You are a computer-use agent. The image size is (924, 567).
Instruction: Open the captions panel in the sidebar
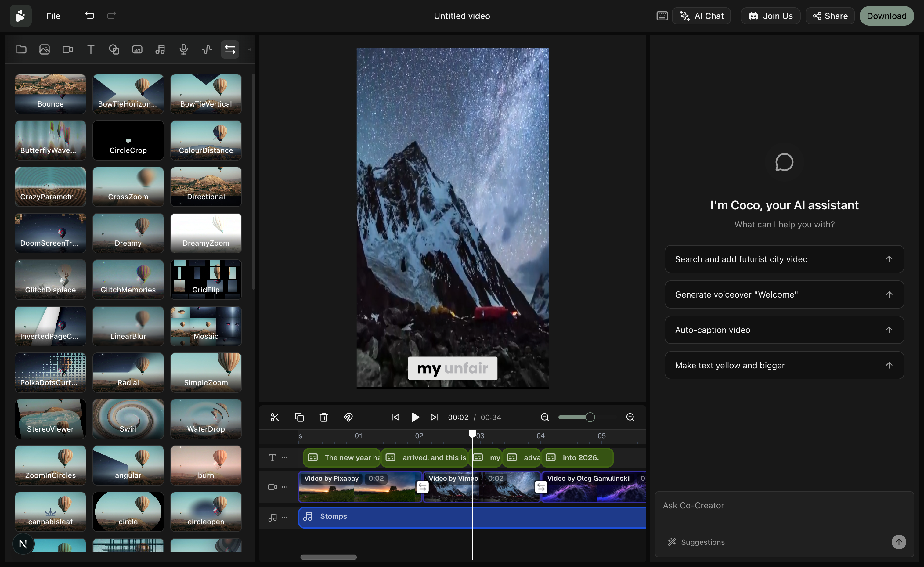(137, 49)
